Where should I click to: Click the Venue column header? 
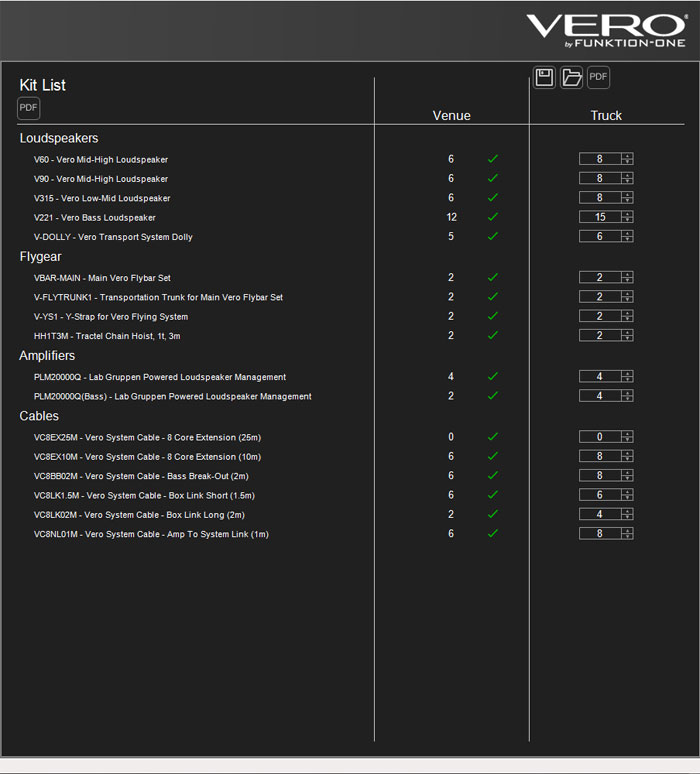(x=452, y=116)
